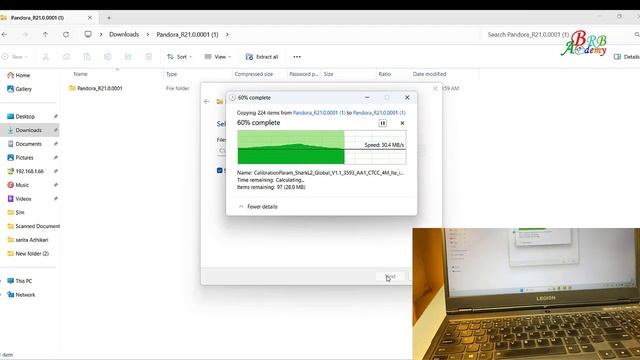Image resolution: width=640 pixels, height=360 pixels.
Task: Cancel the copy with the small X
Action: [x=402, y=123]
